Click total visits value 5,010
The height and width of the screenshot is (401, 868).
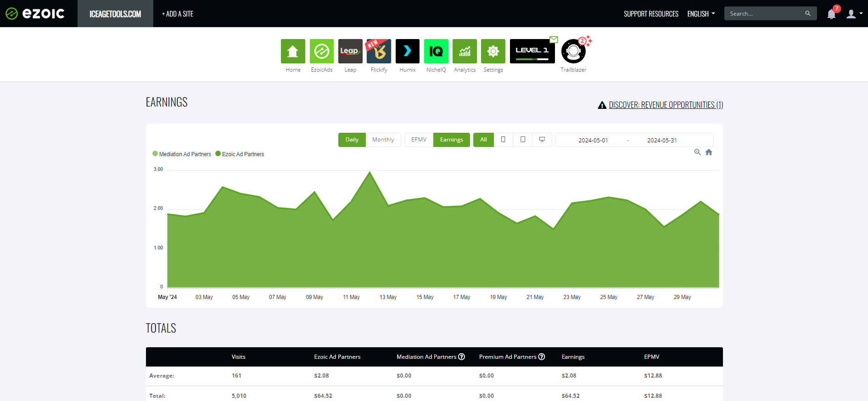pyautogui.click(x=239, y=396)
